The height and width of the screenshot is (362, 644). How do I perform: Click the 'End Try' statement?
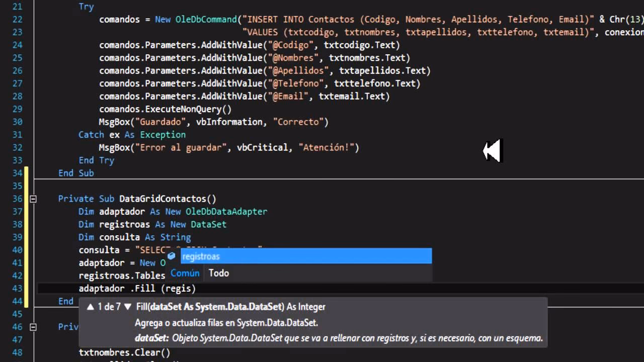(96, 160)
